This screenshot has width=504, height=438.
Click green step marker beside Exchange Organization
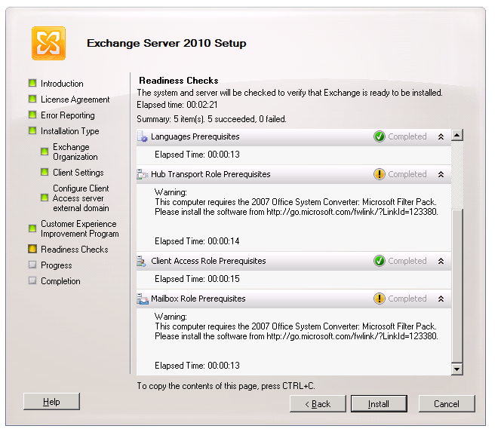tap(45, 152)
